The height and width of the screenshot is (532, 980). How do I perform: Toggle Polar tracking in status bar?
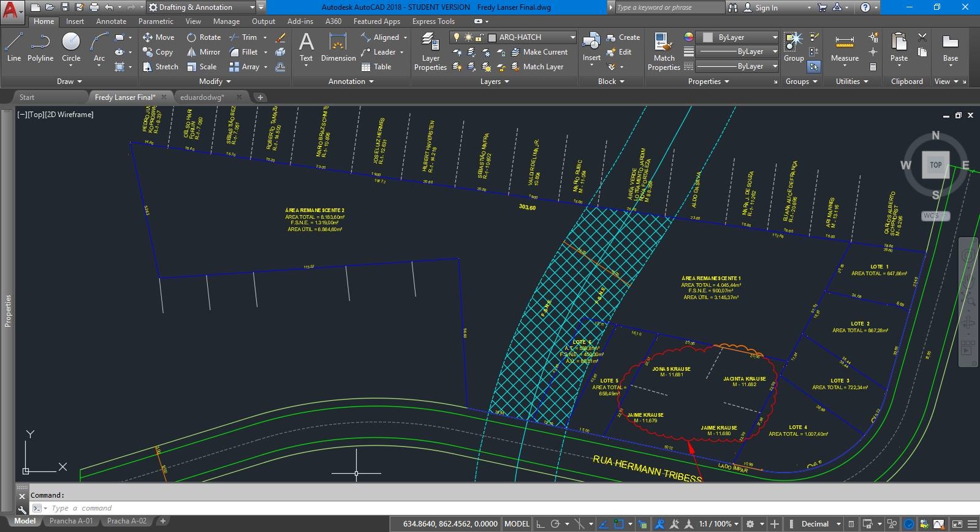click(555, 524)
